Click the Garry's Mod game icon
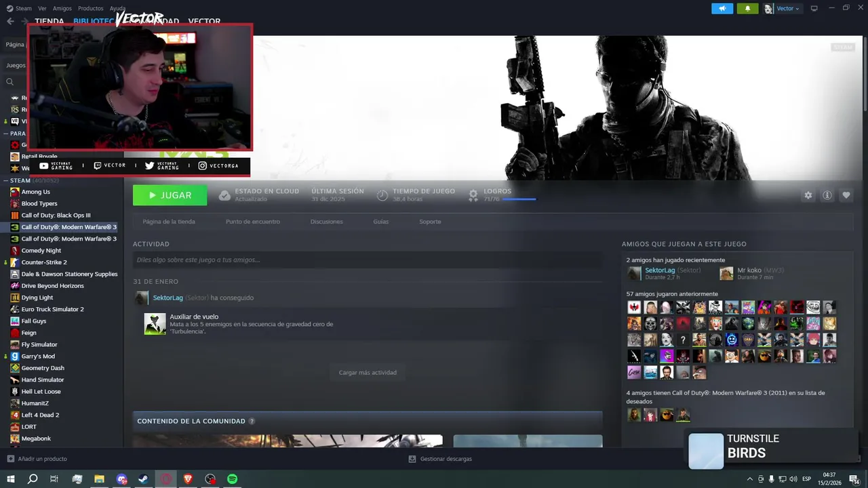Image resolution: width=868 pixels, height=488 pixels. tap(15, 356)
